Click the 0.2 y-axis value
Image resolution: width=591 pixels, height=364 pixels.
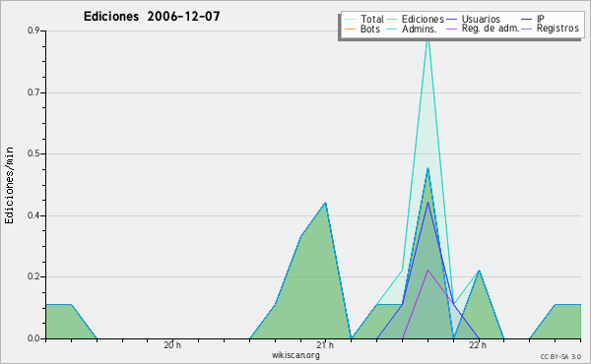click(x=33, y=276)
